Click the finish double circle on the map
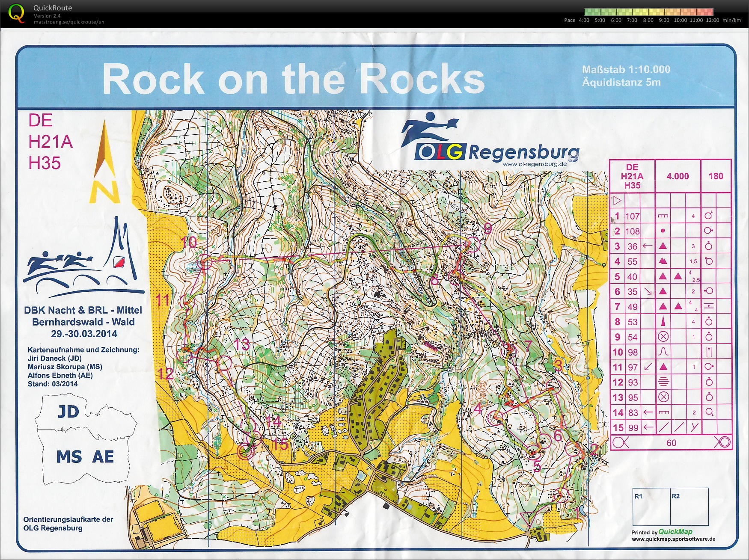Screen dimensions: 749x560 pyautogui.click(x=246, y=451)
